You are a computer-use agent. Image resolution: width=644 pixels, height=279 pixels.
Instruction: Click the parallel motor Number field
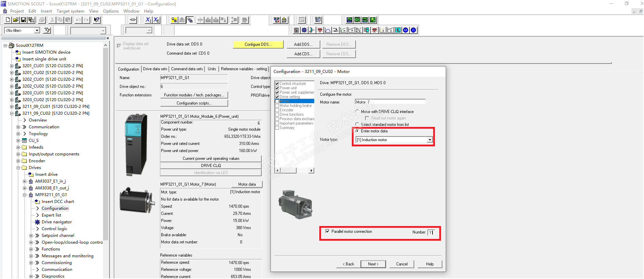click(431, 232)
